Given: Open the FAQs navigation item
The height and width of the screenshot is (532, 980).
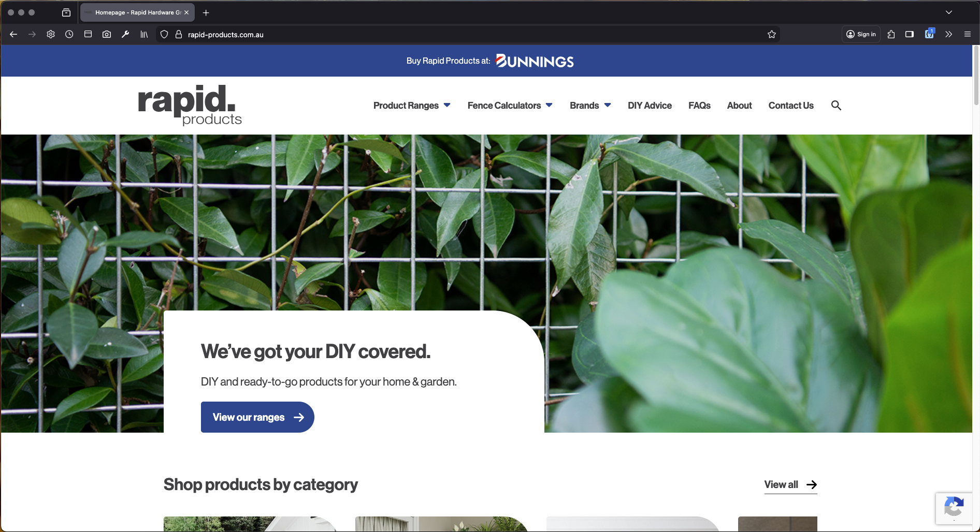Looking at the screenshot, I should 699,106.
